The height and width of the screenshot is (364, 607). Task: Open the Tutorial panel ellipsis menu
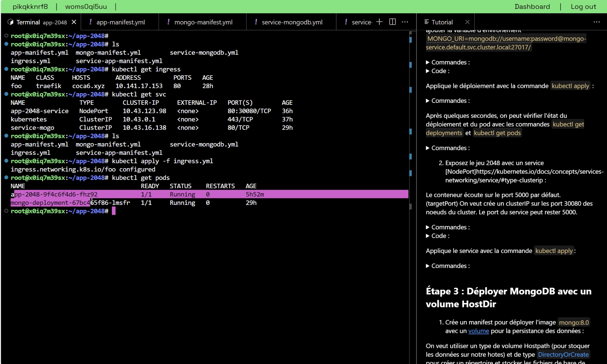tap(596, 22)
